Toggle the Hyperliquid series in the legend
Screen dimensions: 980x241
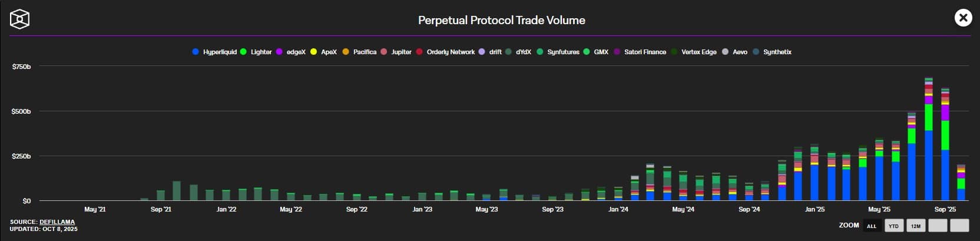[215, 52]
